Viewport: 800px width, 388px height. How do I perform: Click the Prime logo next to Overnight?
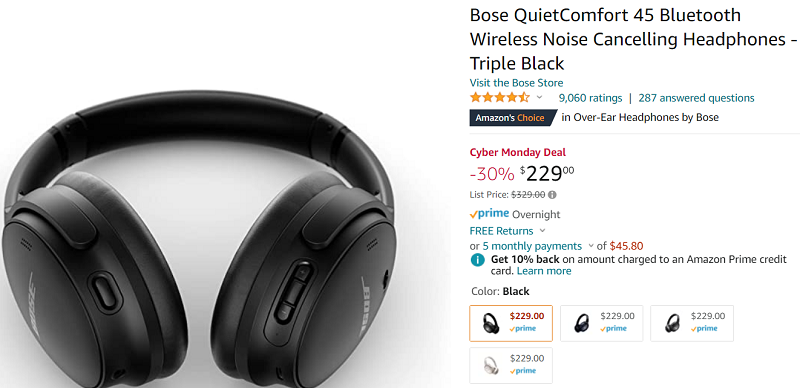[x=489, y=214]
